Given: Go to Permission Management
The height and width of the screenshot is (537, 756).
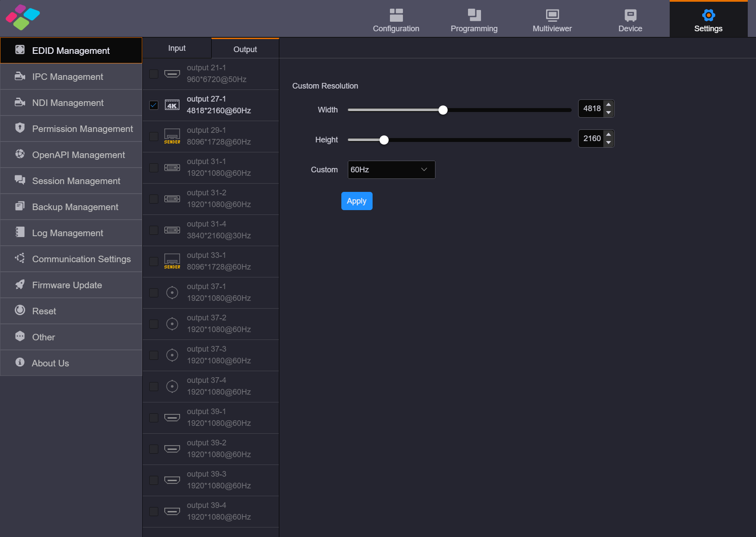Looking at the screenshot, I should [x=82, y=128].
